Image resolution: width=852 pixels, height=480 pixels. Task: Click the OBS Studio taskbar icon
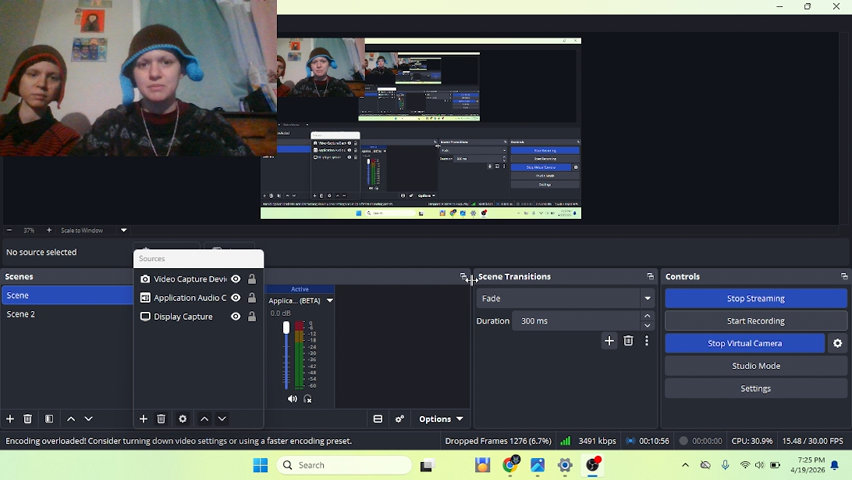pos(593,465)
